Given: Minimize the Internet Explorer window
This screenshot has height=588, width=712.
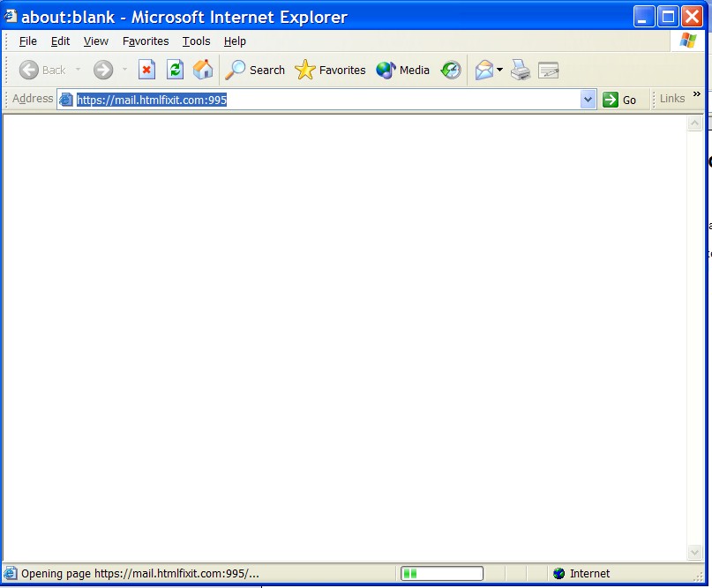Looking at the screenshot, I should tap(644, 17).
